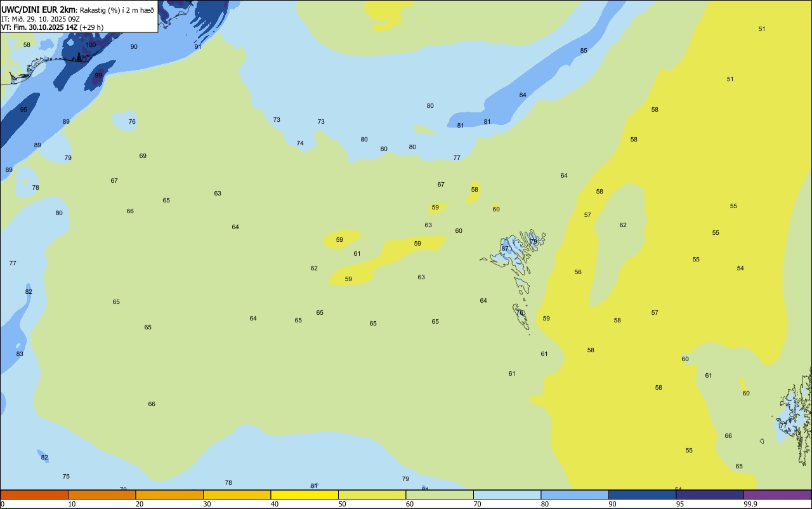Click the 90–95 dark blue legend swatch
The height and width of the screenshot is (509, 812).
[642, 494]
